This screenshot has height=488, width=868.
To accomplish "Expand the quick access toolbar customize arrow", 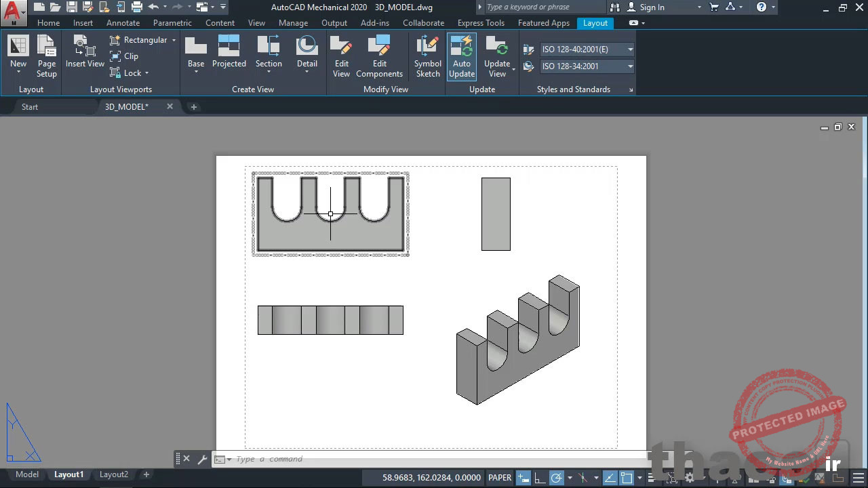I will point(223,7).
